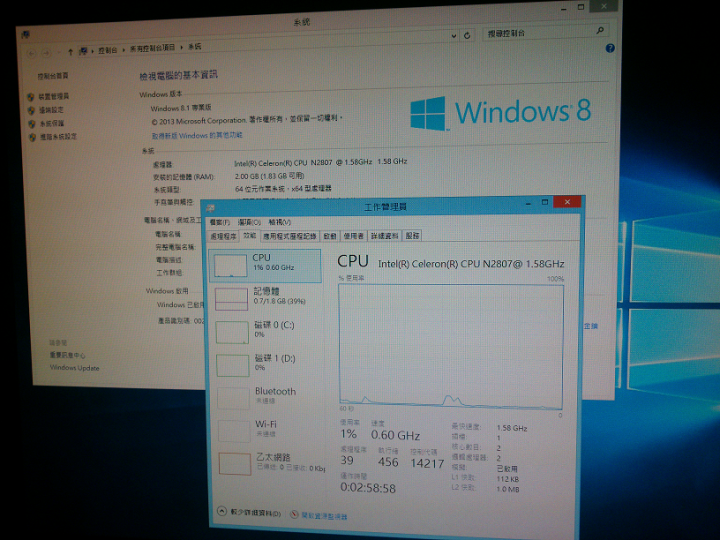Click the 0.60 GHz speed value
The height and width of the screenshot is (540, 720).
pos(395,435)
